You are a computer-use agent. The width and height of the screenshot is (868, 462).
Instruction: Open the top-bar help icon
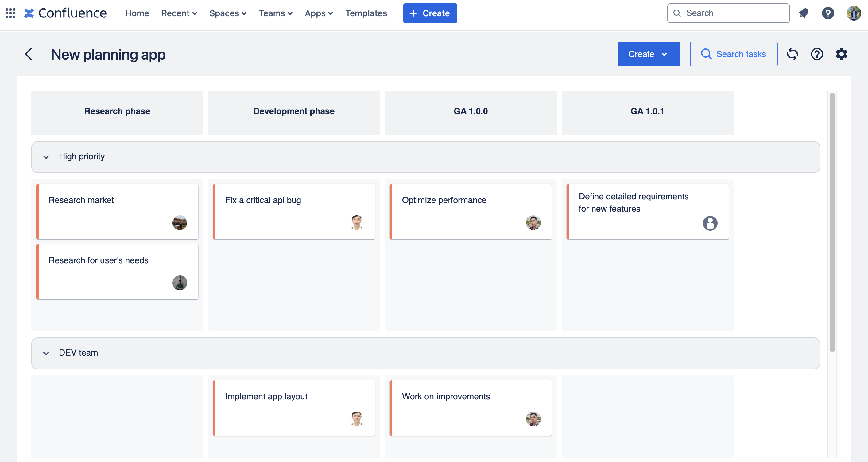827,13
